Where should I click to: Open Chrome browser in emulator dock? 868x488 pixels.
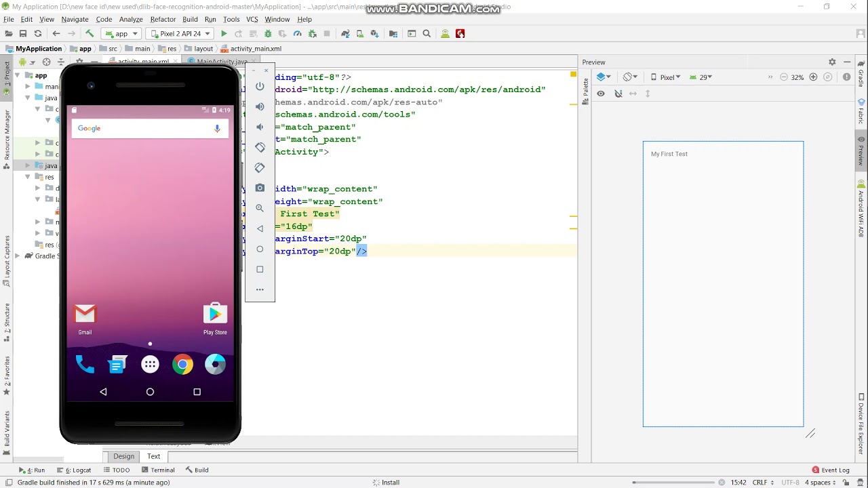(182, 365)
